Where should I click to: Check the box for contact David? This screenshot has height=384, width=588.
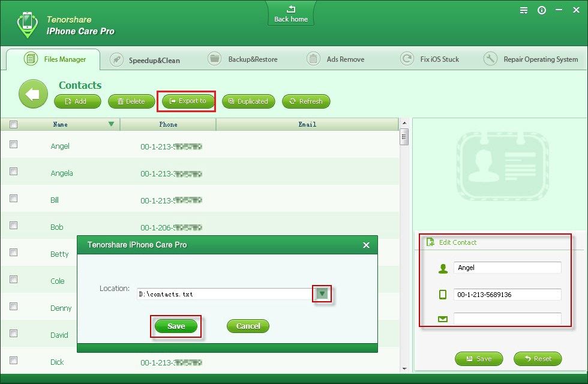coord(13,334)
